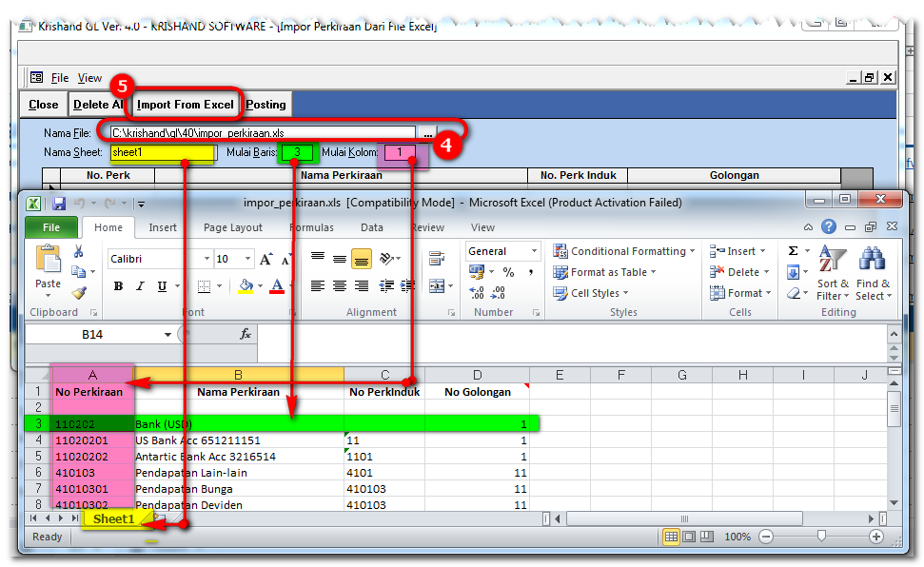
Task: Click the Undo arrow icon in Excel
Action: point(79,204)
